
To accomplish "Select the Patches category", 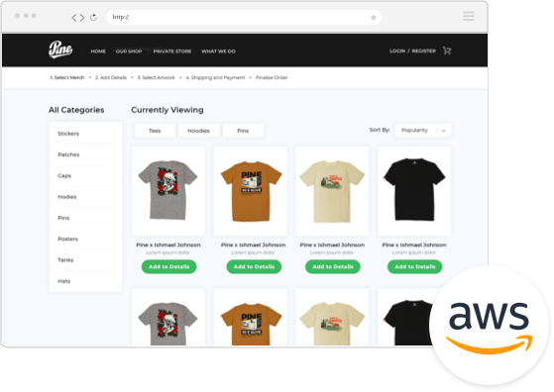I will coord(68,154).
